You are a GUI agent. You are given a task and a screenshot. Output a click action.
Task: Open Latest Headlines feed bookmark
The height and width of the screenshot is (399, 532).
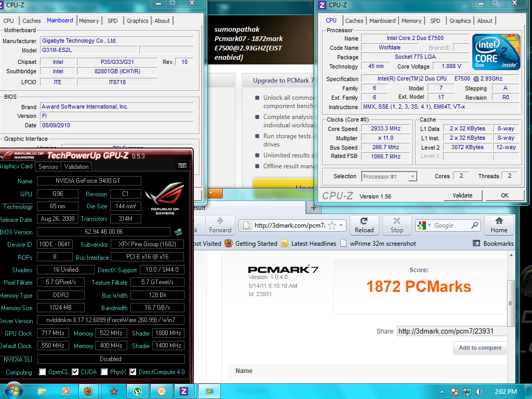click(x=309, y=243)
